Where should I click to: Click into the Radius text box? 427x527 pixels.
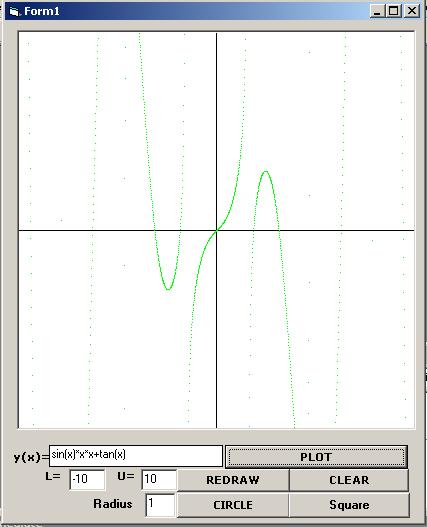point(160,505)
